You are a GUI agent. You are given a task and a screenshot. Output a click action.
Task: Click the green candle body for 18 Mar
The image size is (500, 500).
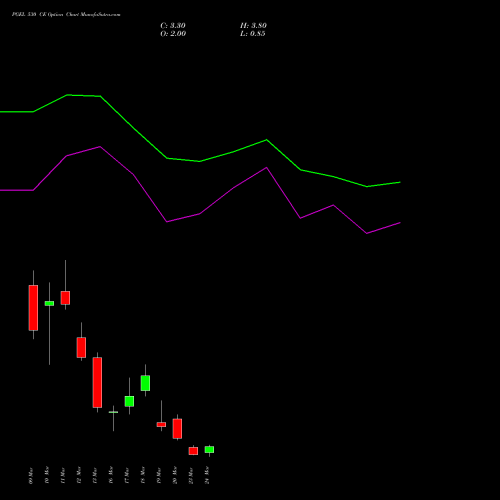coord(145,383)
